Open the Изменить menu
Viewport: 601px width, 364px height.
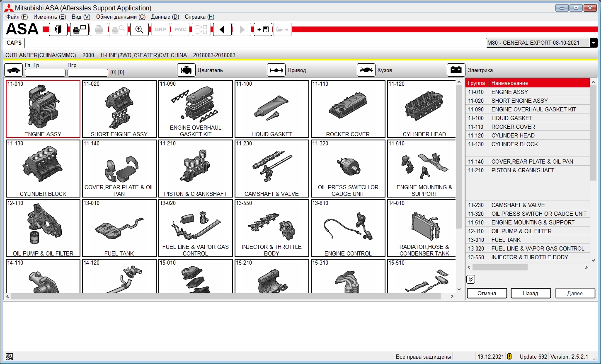(x=50, y=17)
